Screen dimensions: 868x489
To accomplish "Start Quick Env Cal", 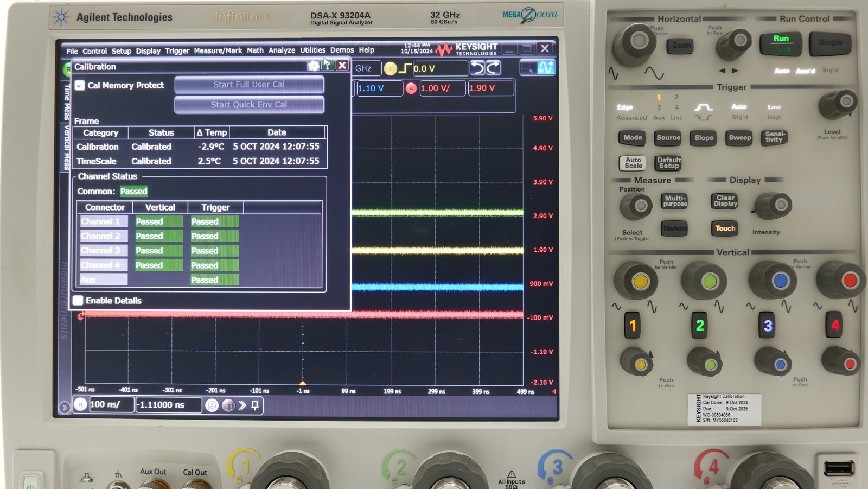I will point(249,105).
